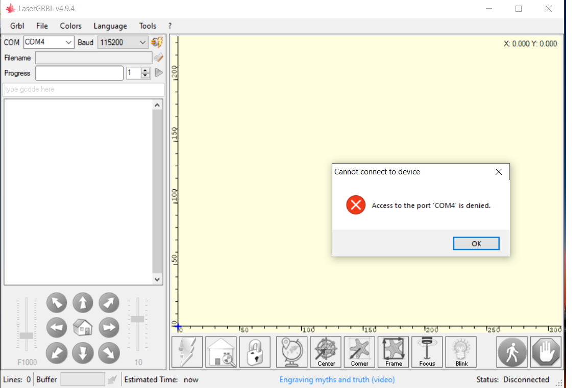
Task: Decrease the repeat count stepper
Action: [145, 75]
